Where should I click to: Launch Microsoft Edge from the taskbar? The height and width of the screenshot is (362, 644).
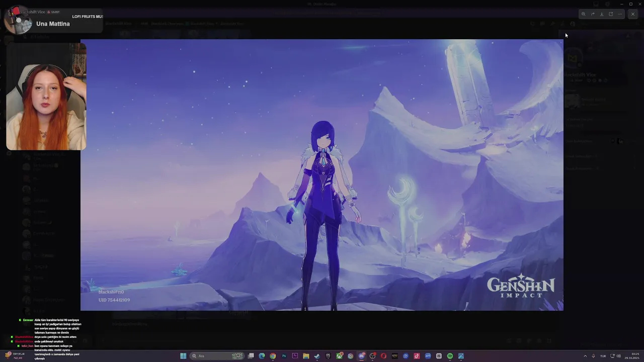tap(262, 356)
